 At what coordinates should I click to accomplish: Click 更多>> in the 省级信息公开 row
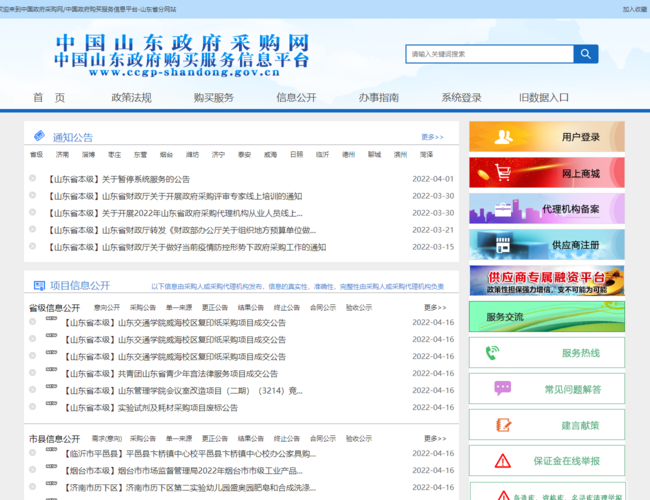click(x=435, y=307)
